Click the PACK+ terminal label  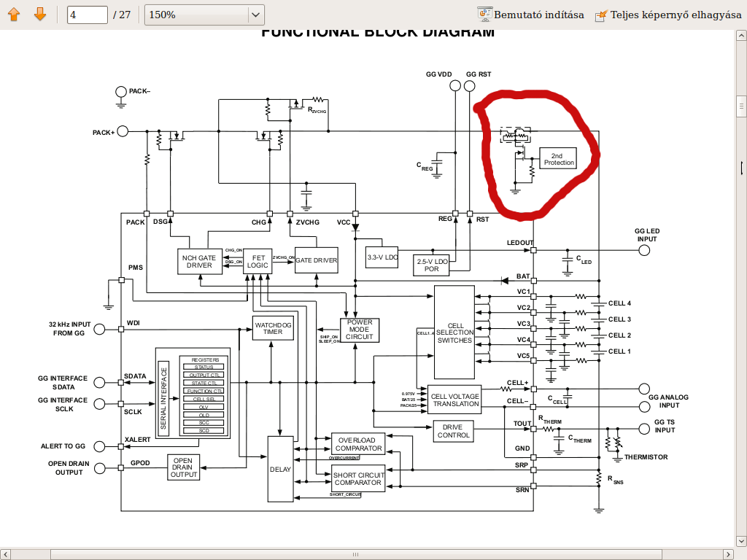(x=104, y=133)
